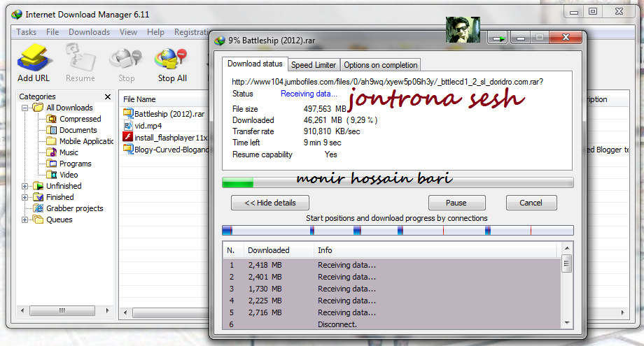This screenshot has width=644, height=346.
Task: Click the connections progress segment bar
Action: pos(398,231)
